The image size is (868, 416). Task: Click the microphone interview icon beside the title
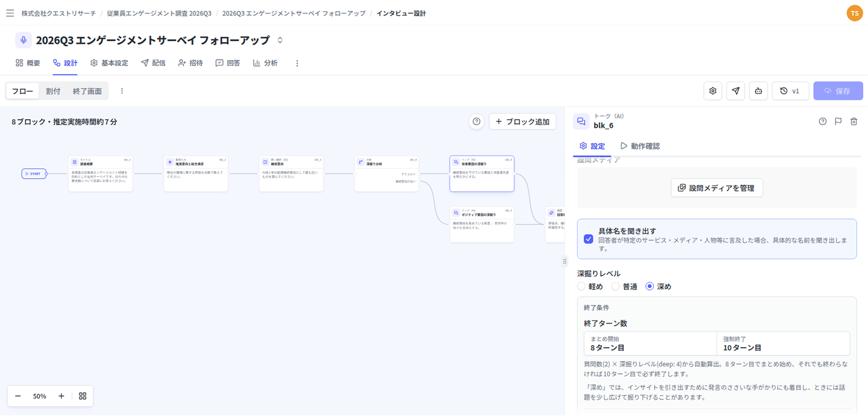23,40
